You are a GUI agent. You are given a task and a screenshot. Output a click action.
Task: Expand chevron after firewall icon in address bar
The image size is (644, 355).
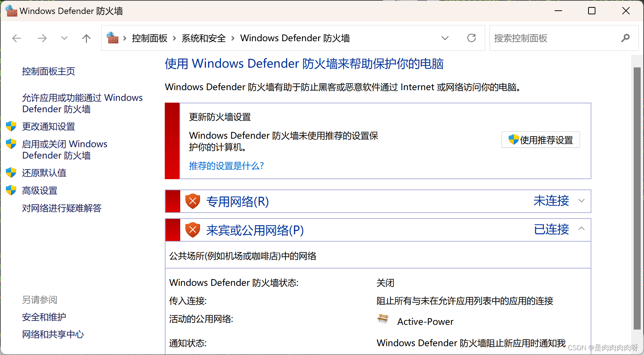tap(125, 38)
